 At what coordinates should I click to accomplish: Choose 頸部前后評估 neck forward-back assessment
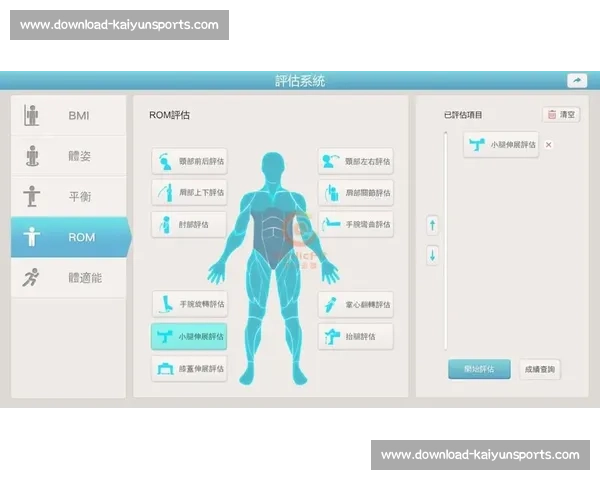pyautogui.click(x=189, y=161)
